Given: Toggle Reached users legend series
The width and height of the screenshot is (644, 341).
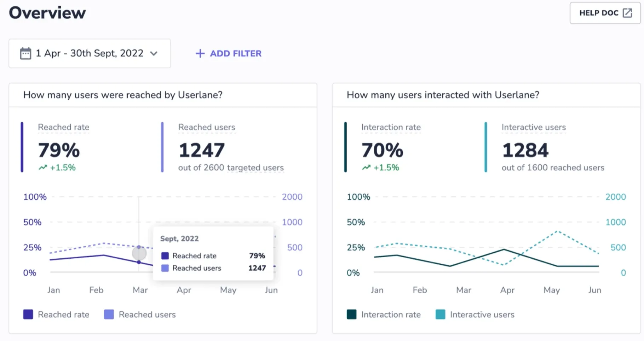Looking at the screenshot, I should 147,314.
